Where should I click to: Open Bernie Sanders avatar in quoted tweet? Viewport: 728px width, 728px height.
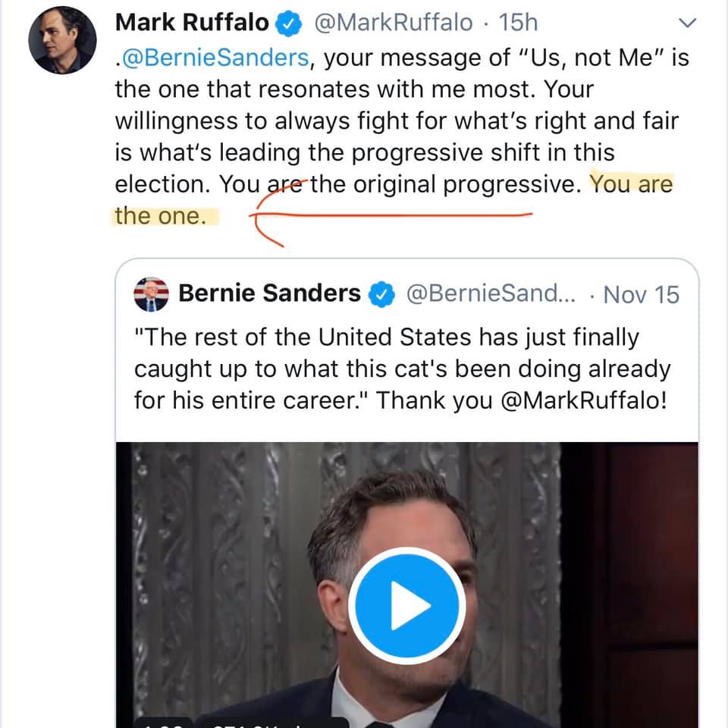pyautogui.click(x=151, y=293)
